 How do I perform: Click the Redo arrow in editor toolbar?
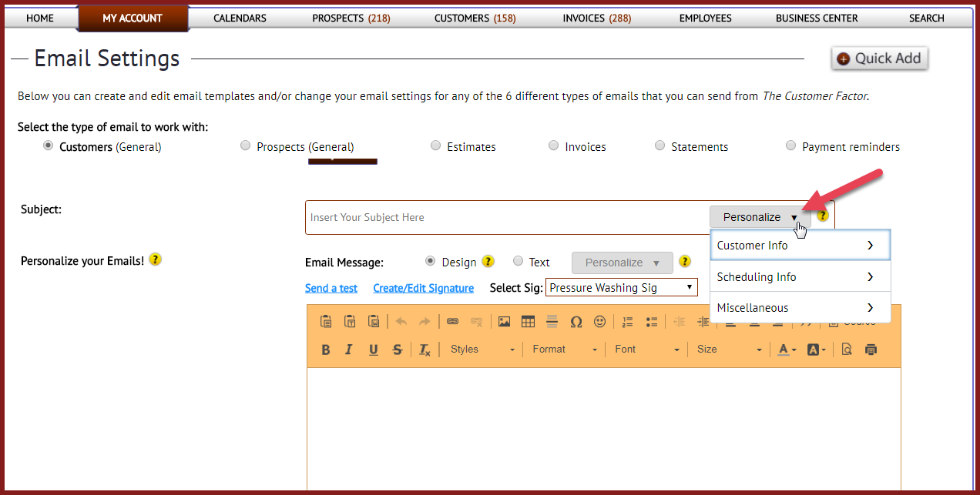coord(425,322)
